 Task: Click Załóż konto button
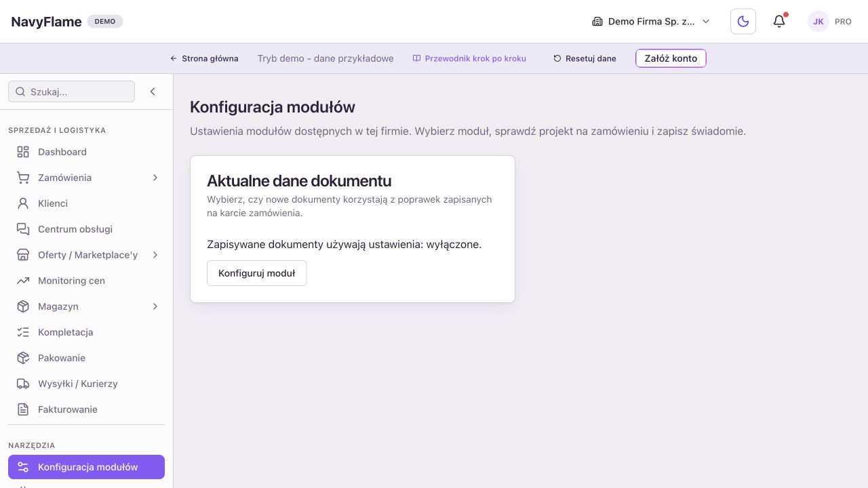point(671,58)
